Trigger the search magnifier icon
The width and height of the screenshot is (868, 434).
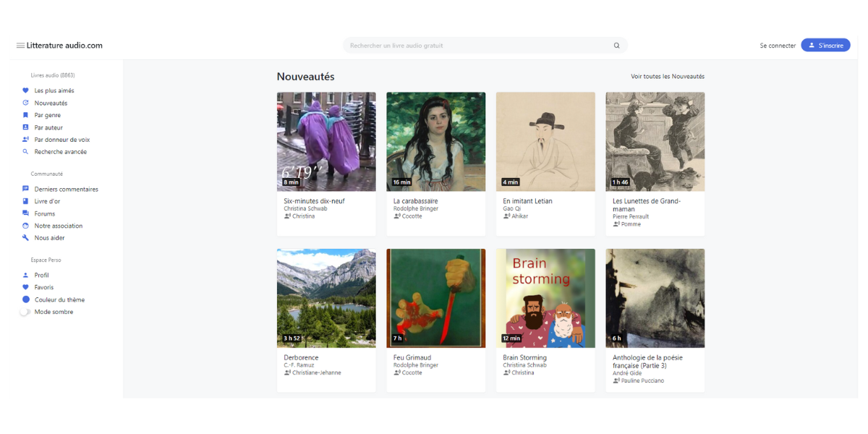(x=616, y=45)
